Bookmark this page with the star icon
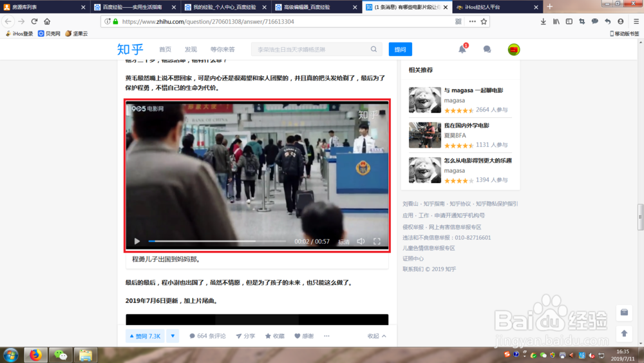 [484, 21]
